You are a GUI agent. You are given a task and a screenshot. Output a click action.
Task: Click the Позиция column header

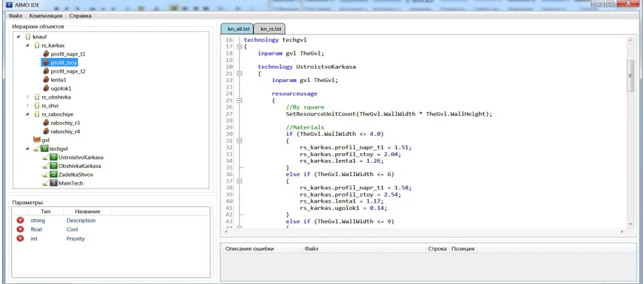[x=463, y=249]
